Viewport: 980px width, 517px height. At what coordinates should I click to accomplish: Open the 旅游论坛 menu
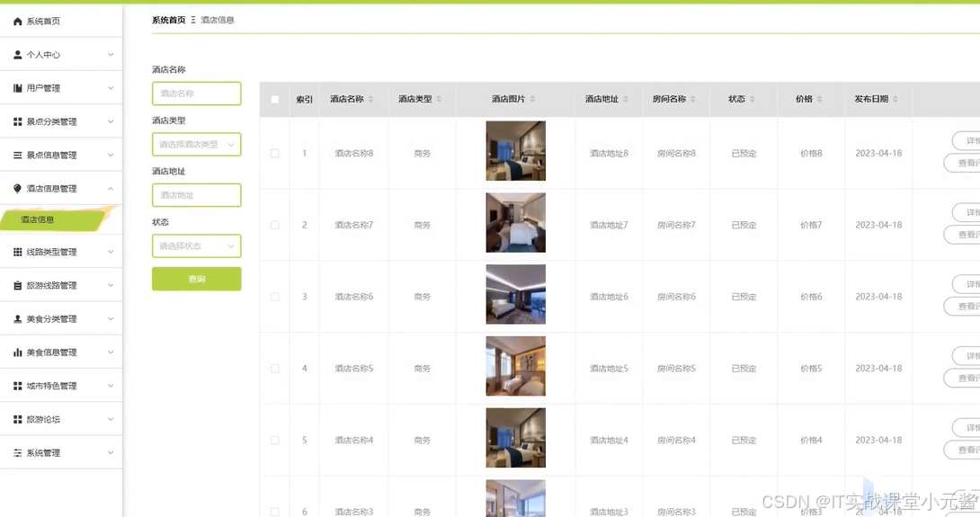61,420
